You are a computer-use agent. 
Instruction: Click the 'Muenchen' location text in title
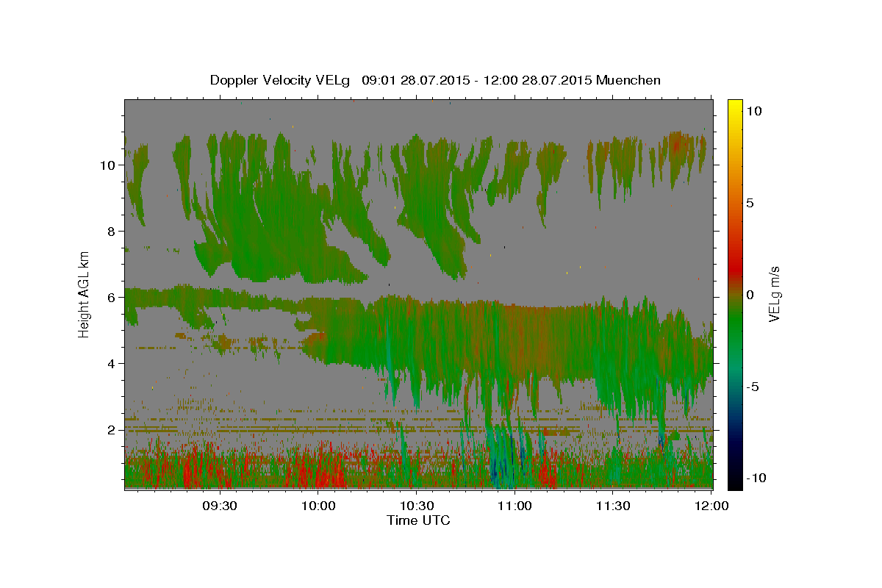(628, 80)
